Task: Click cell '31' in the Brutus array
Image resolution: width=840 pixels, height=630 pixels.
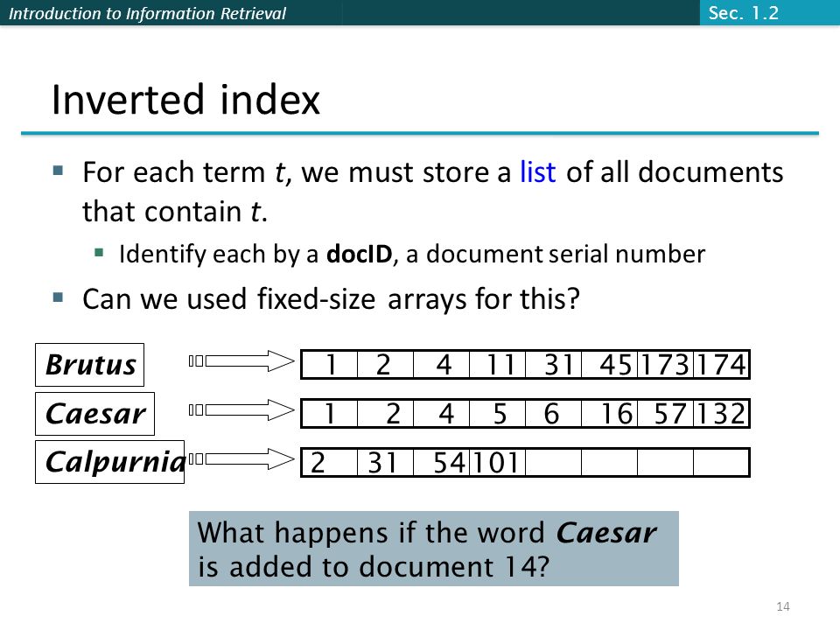Action: coord(553,364)
